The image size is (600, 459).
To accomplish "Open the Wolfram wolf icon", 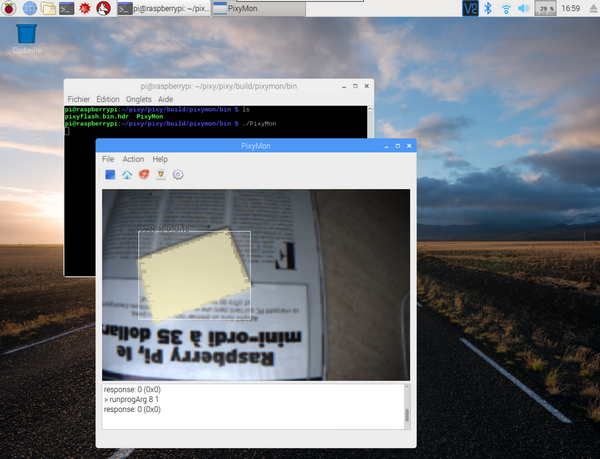I will click(x=103, y=8).
